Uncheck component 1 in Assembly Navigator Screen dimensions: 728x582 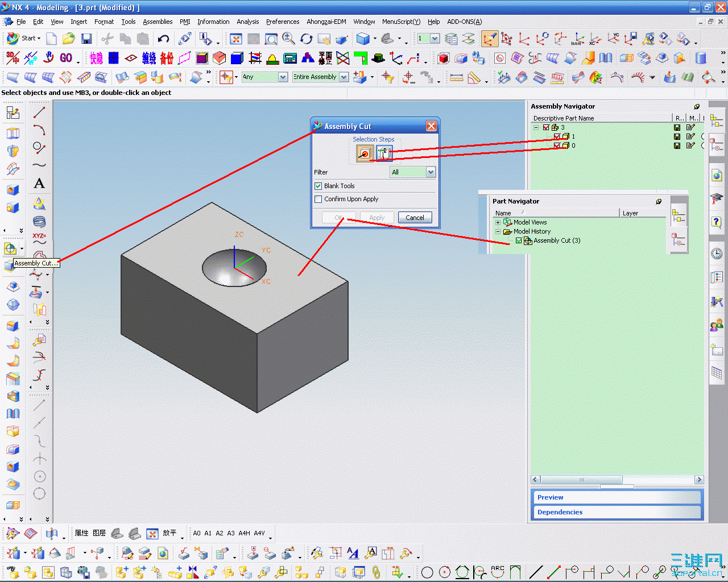point(557,136)
